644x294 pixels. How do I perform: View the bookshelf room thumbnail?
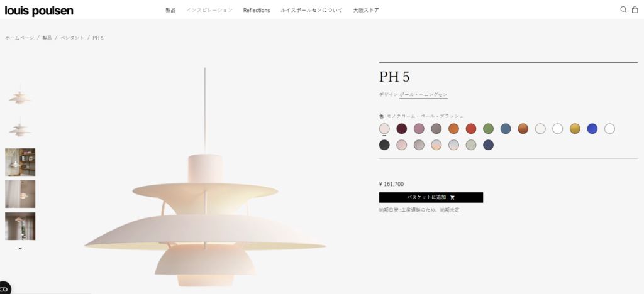coord(20,162)
